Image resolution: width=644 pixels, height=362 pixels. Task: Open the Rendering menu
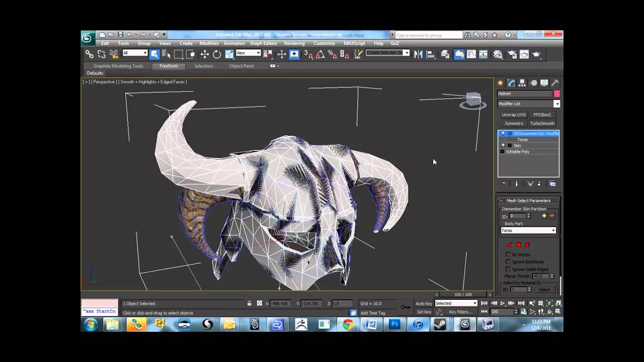tap(294, 43)
